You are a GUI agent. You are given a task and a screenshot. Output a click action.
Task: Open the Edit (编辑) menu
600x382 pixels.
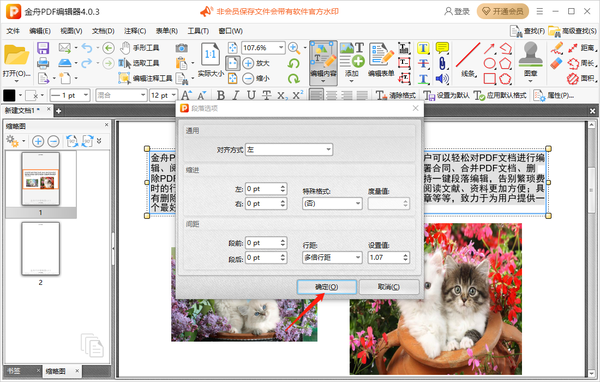pos(40,31)
